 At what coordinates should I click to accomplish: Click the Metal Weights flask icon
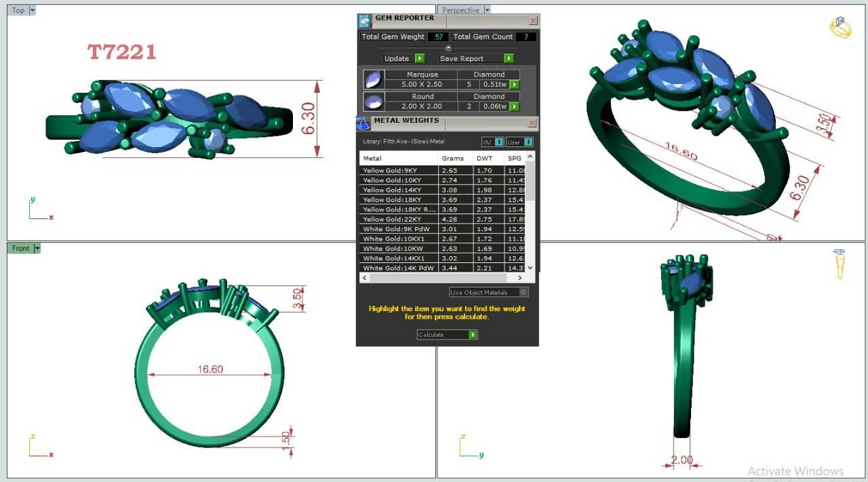[363, 123]
